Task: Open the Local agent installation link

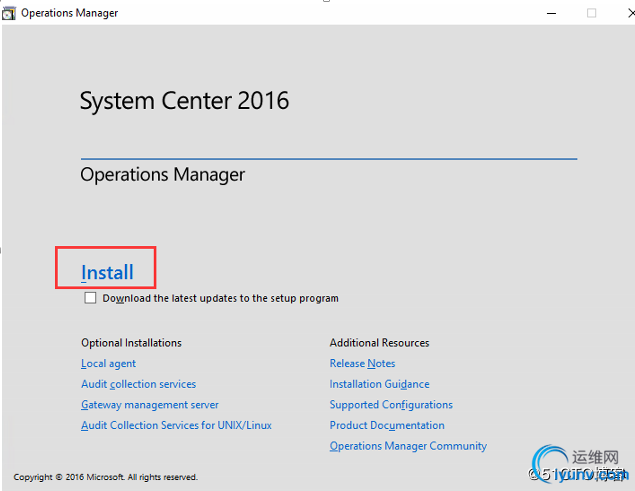Action: 109,363
